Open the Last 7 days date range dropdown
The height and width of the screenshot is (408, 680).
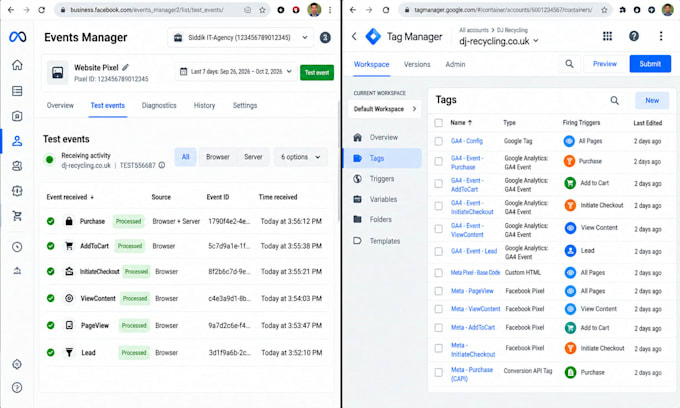[x=235, y=72]
